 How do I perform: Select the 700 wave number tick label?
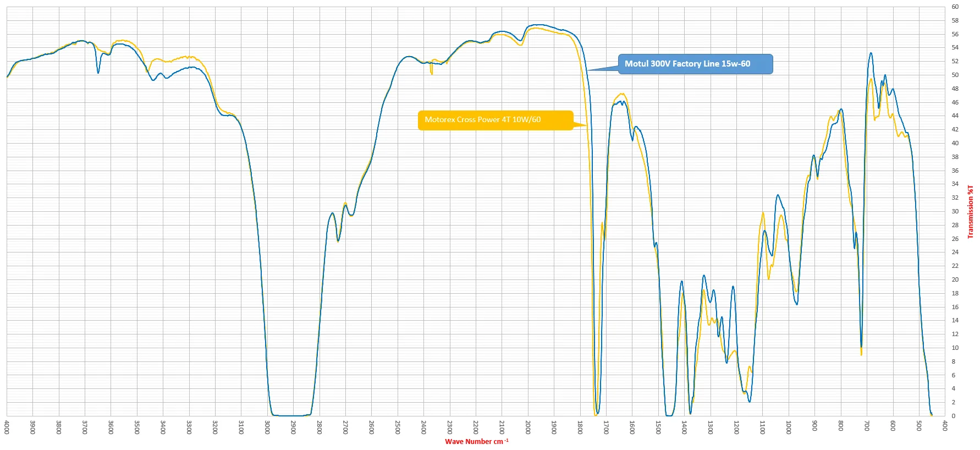coord(867,426)
